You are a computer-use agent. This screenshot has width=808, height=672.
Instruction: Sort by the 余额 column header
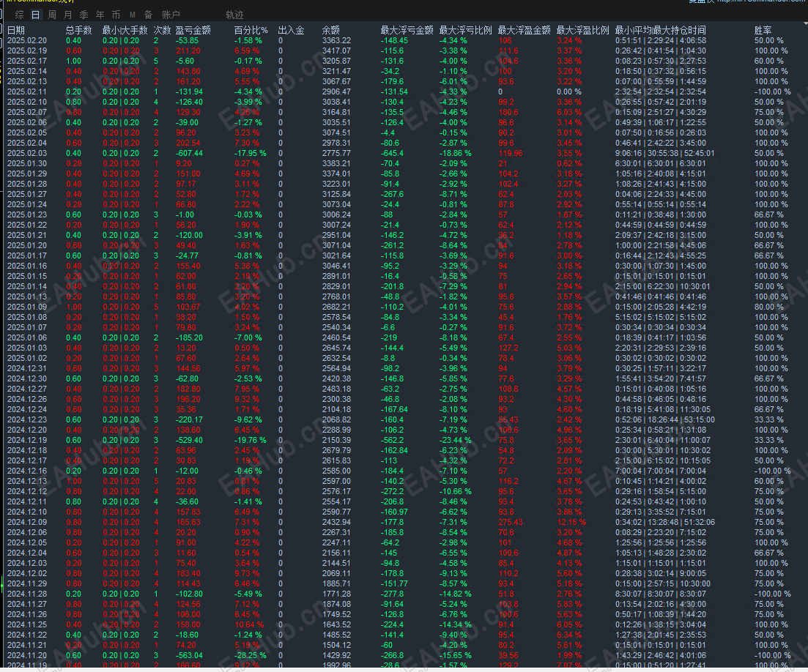331,31
